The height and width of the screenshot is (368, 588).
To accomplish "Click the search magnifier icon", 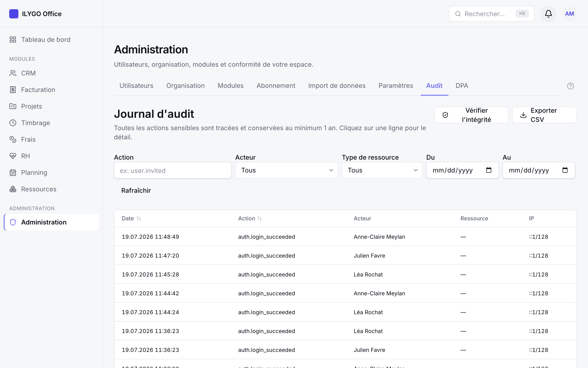I will coord(458,14).
